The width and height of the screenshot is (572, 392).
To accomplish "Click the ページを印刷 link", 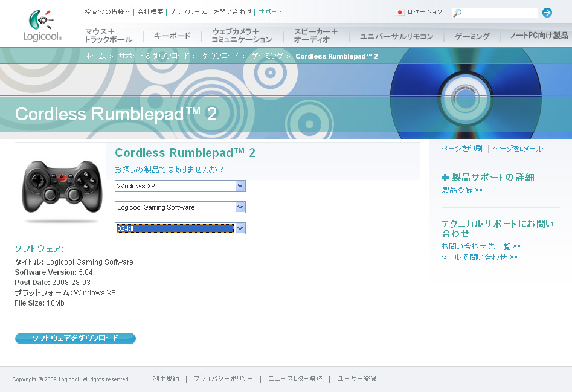I will 462,149.
